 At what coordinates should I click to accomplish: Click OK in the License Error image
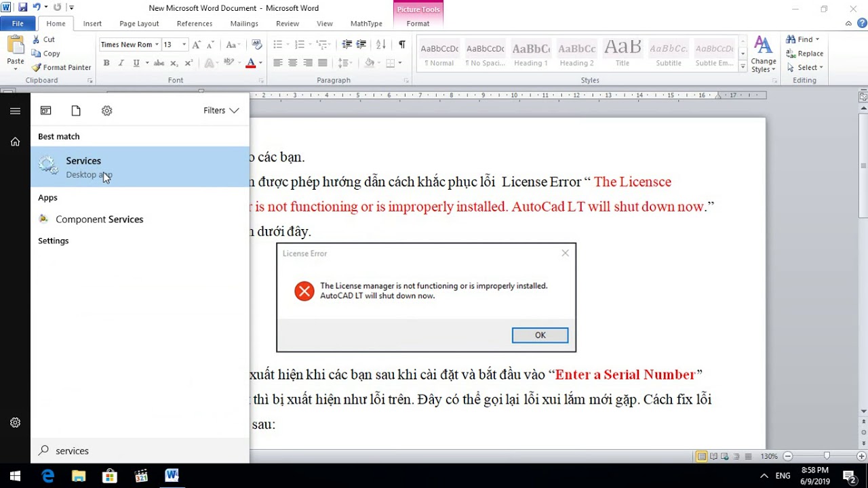pyautogui.click(x=540, y=335)
